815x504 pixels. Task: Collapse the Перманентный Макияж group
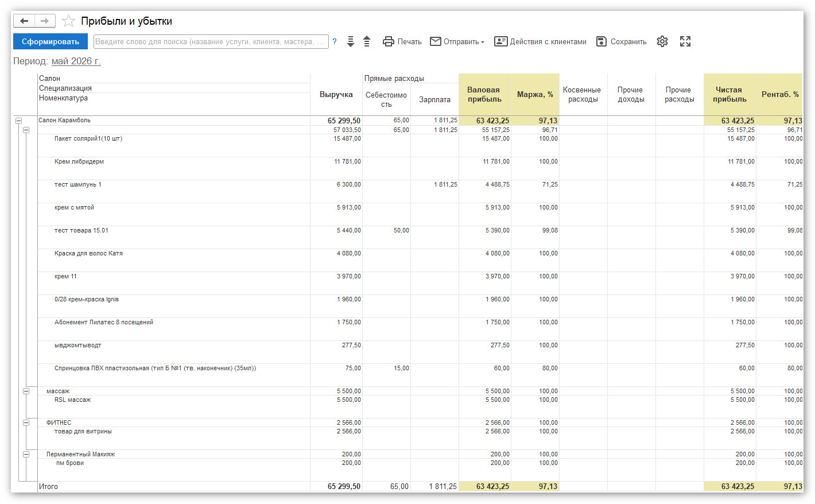[26, 454]
